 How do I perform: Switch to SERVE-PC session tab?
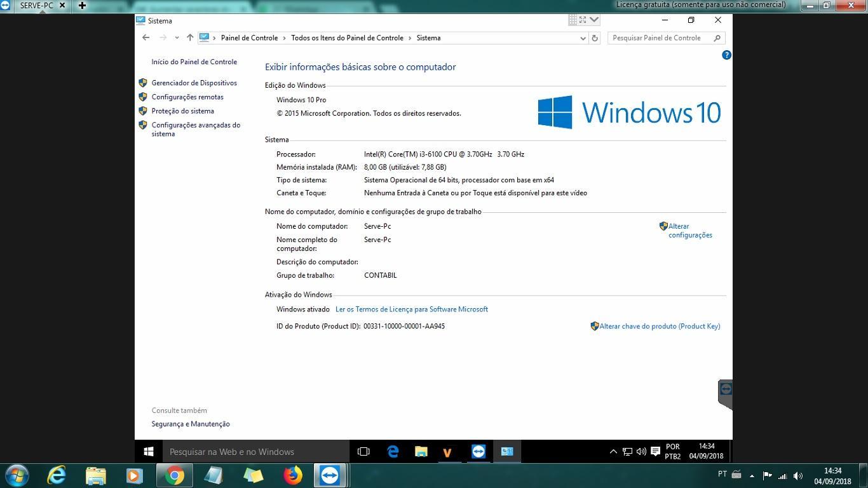click(36, 5)
